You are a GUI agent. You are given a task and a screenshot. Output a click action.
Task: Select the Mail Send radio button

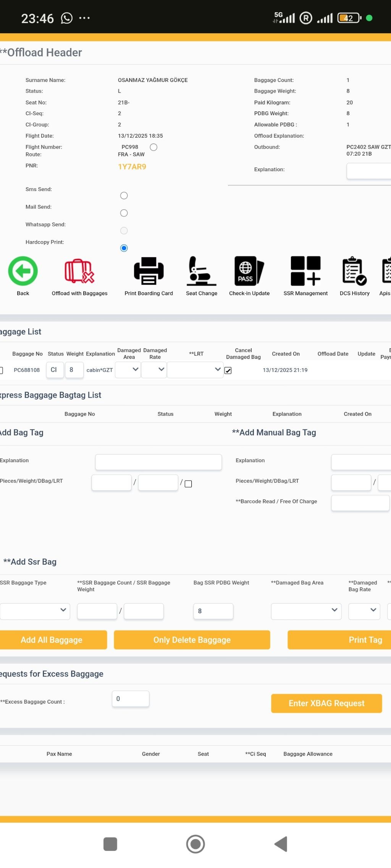pos(124,213)
